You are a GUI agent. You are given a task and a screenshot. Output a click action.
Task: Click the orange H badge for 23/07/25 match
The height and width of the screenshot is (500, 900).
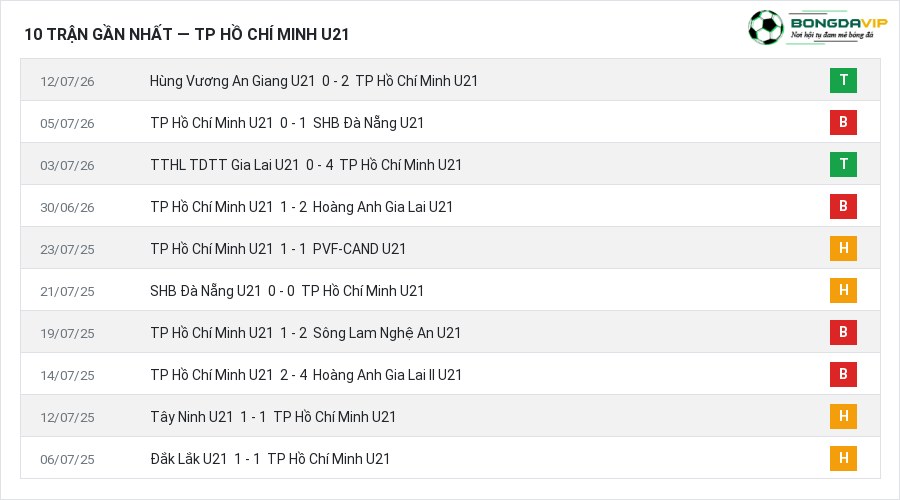pyautogui.click(x=843, y=249)
